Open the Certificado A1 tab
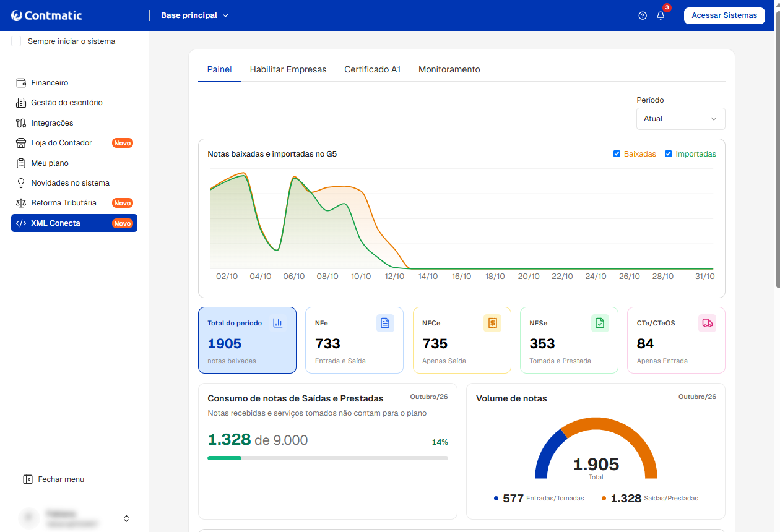Image resolution: width=780 pixels, height=532 pixels. click(x=373, y=69)
